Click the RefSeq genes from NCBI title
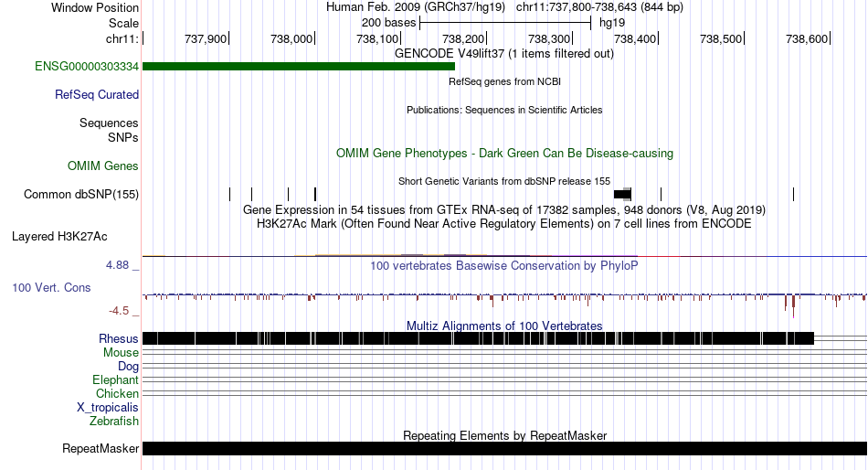Viewport: 868px width, 470px height. (x=504, y=81)
